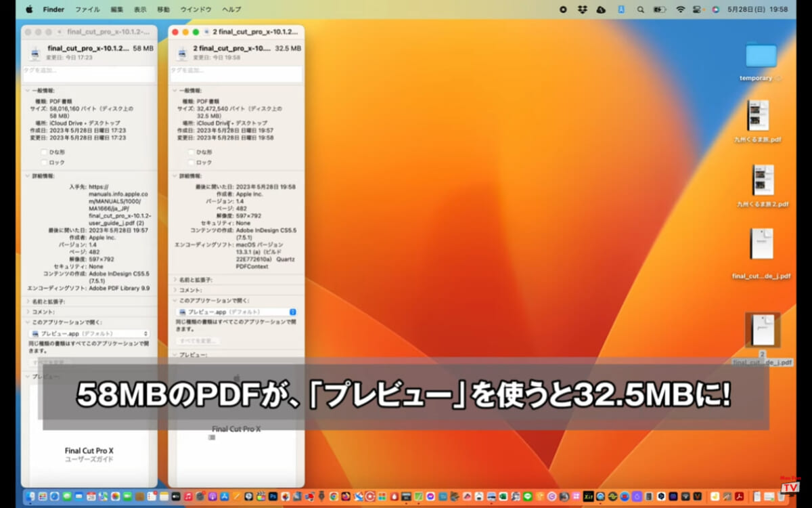The width and height of the screenshot is (812, 508).
Task: Collapse プレビュー section in the 32.5 MB info window
Action: (x=175, y=355)
